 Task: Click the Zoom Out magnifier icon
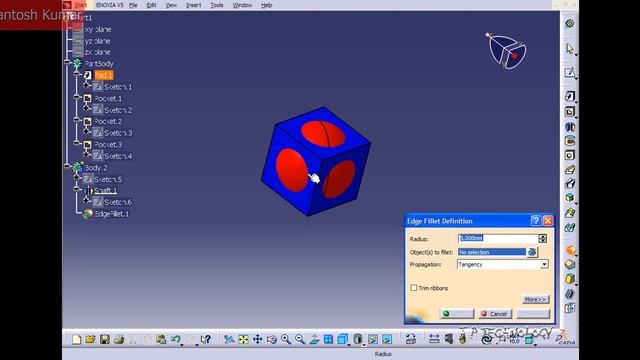(300, 339)
